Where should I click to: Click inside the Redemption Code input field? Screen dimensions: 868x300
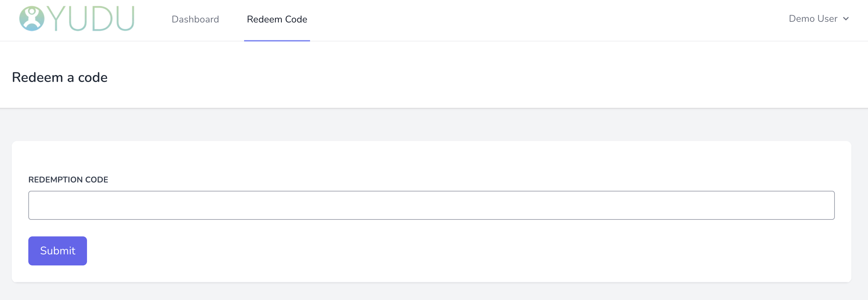431,205
